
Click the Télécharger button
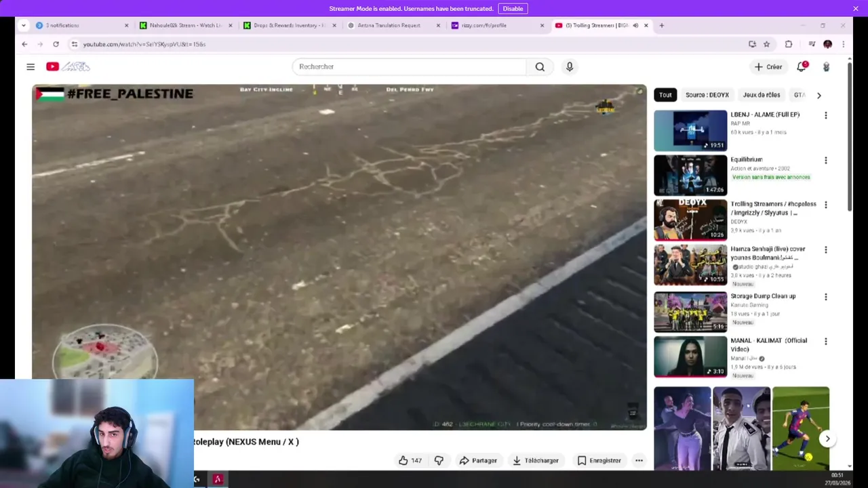pyautogui.click(x=536, y=460)
